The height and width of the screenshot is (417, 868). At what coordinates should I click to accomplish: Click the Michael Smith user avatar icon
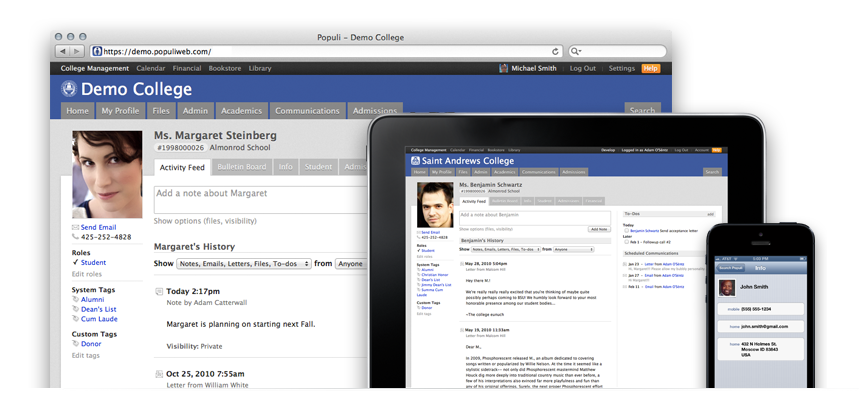click(503, 69)
